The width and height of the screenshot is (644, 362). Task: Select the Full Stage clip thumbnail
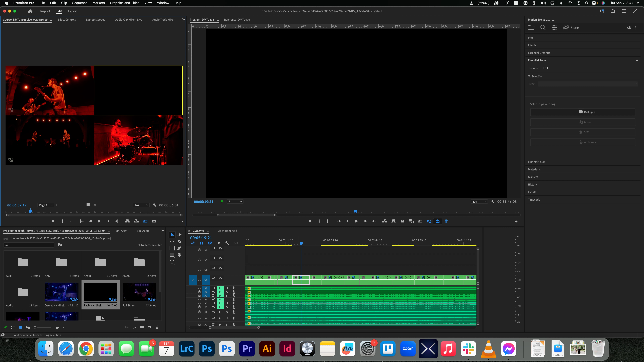click(139, 292)
